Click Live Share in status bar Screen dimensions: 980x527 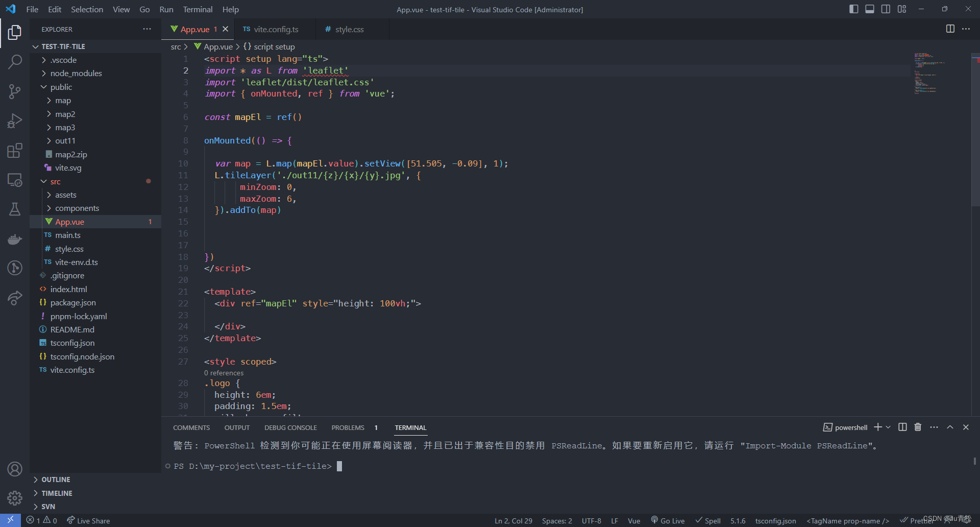click(x=88, y=520)
